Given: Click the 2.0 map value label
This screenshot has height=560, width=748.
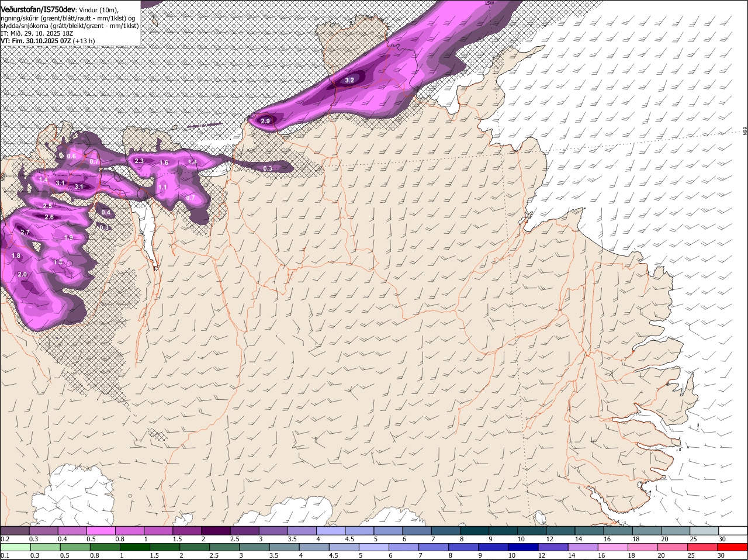Looking at the screenshot, I should 22,274.
